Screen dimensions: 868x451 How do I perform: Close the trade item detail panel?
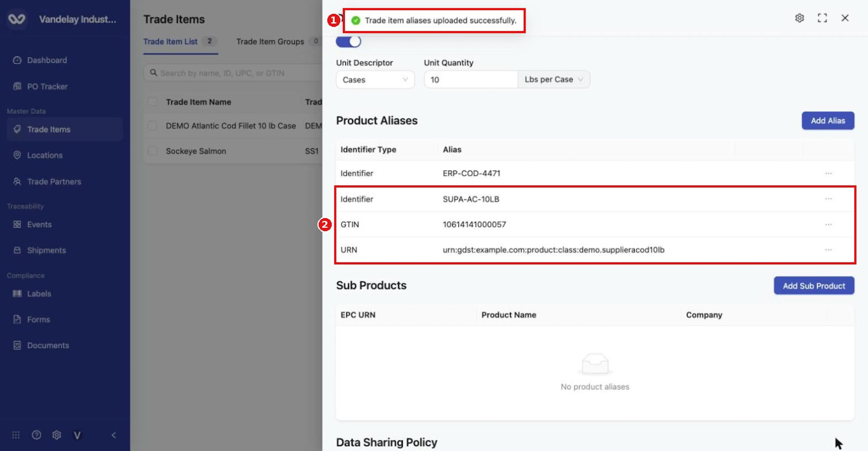pyautogui.click(x=845, y=18)
